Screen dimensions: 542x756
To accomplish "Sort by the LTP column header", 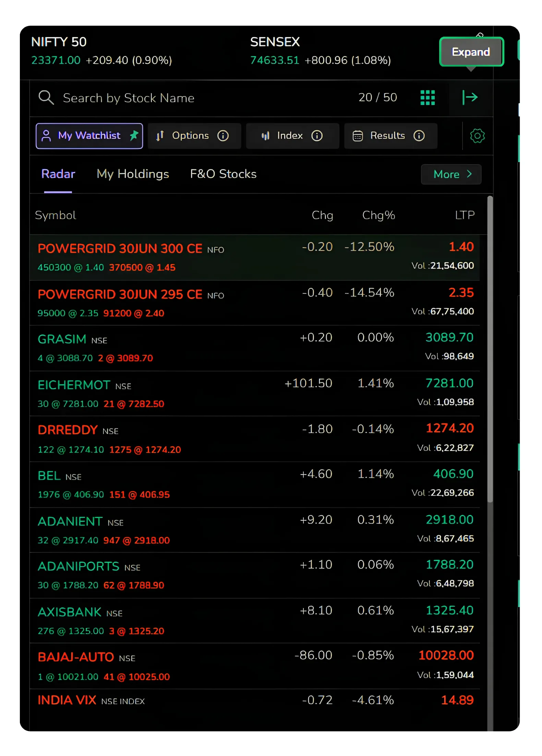I will [465, 215].
